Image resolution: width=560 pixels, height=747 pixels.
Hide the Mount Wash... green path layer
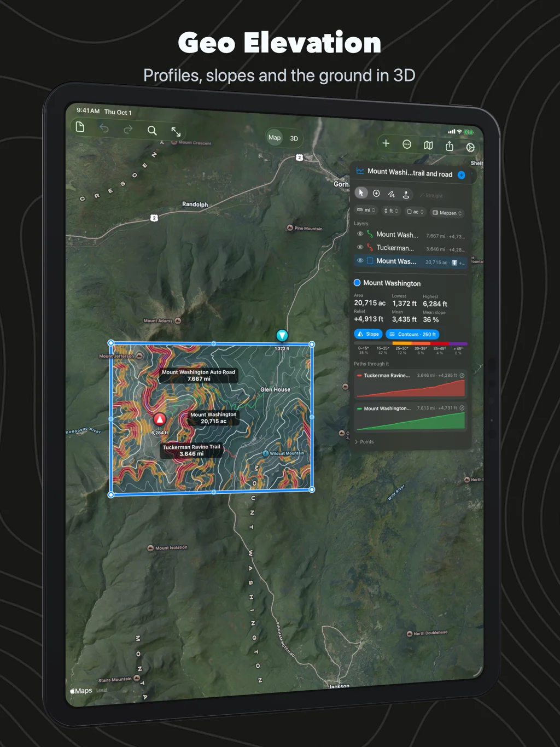360,234
